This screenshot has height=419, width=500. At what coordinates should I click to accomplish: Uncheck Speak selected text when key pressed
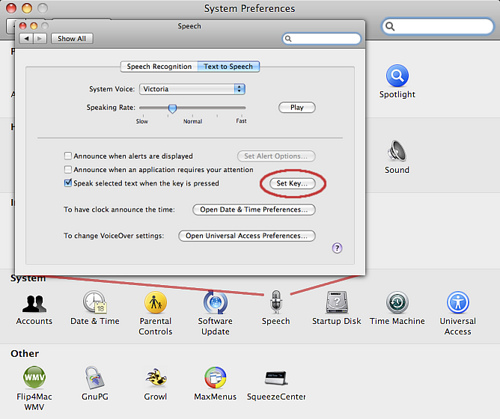(68, 183)
